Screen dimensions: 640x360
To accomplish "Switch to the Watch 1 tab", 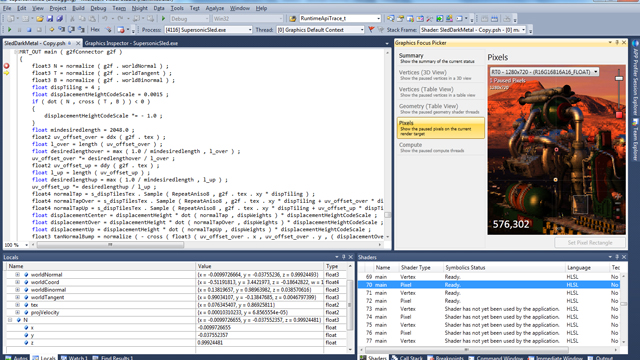I will click(x=74, y=358).
